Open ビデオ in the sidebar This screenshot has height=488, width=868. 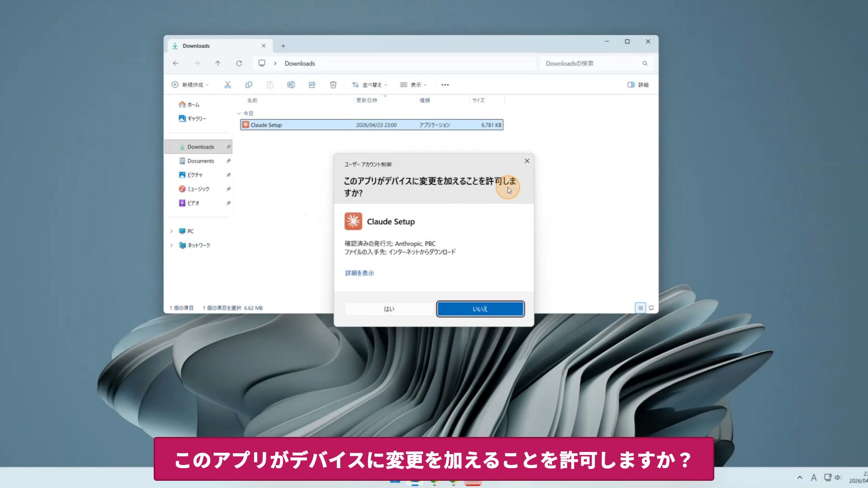189,203
